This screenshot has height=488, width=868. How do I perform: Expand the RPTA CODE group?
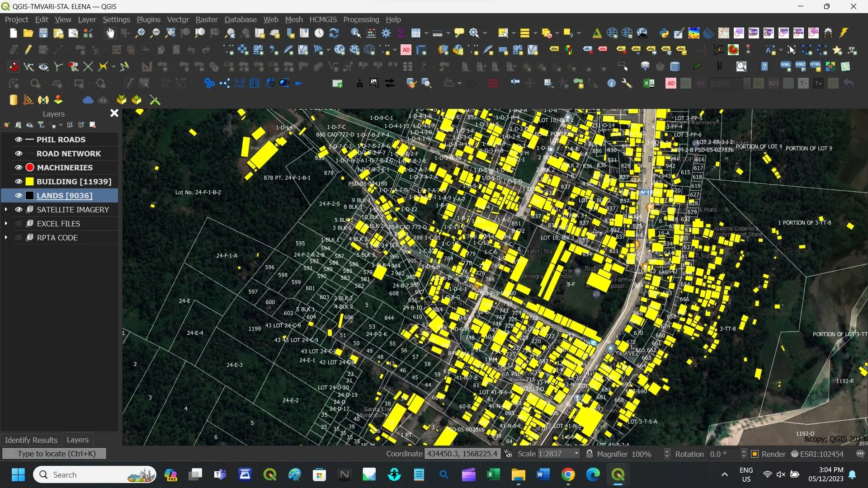[x=6, y=238]
